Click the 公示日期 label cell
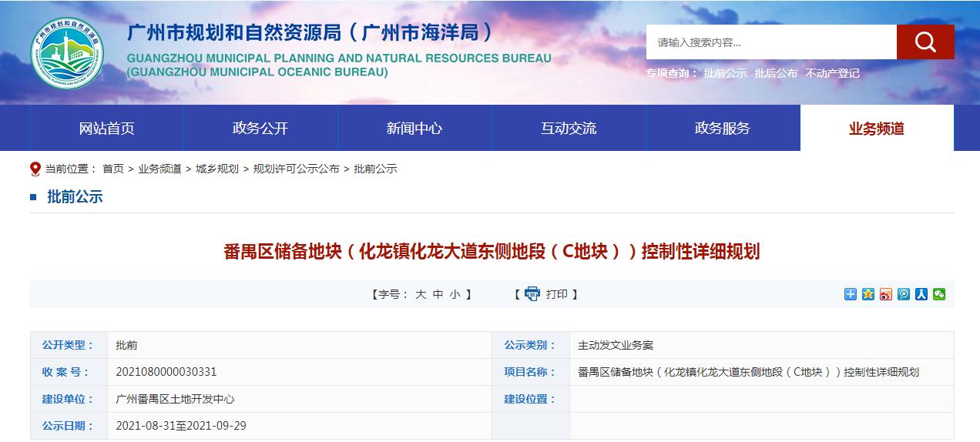This screenshot has width=980, height=442. (69, 426)
